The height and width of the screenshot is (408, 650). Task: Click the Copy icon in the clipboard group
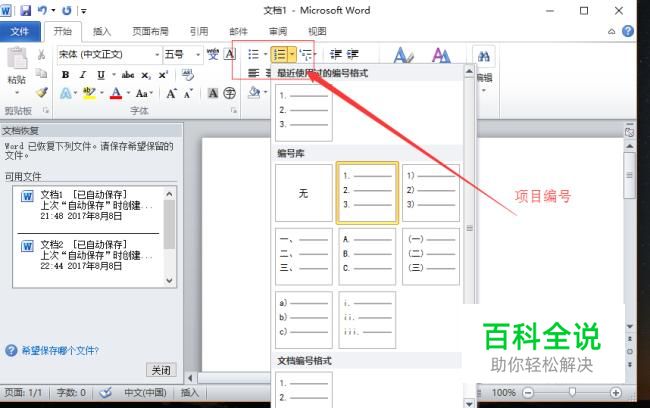41,73
